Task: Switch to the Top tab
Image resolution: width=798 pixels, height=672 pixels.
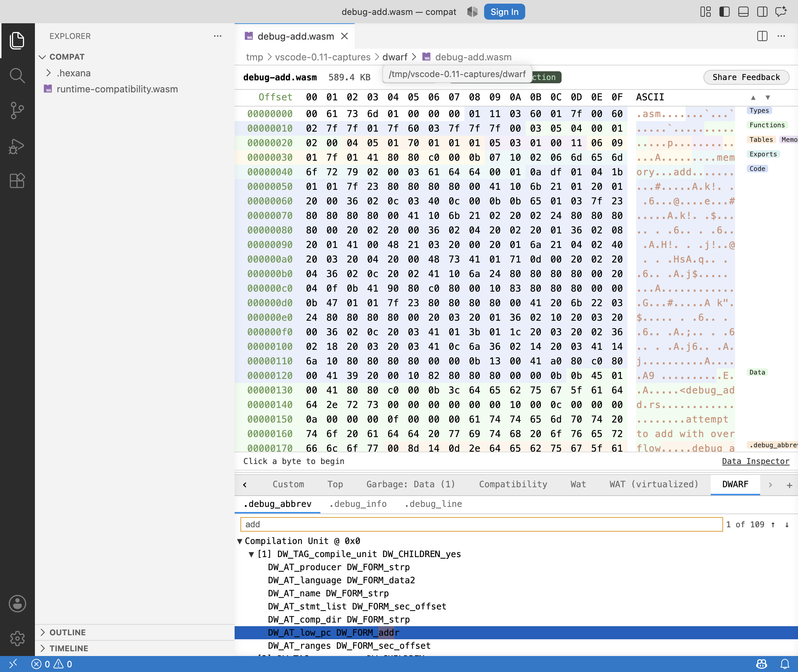Action: [335, 484]
